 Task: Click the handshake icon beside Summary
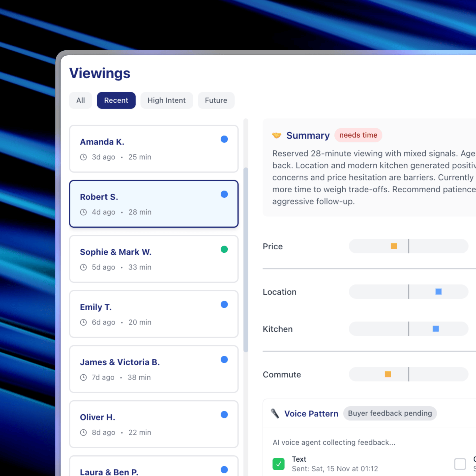tap(277, 135)
